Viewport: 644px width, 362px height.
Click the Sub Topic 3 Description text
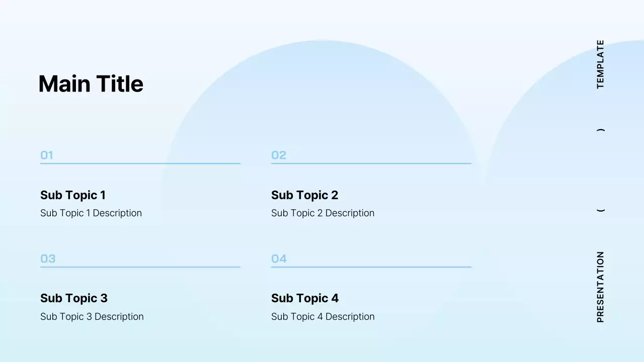92,317
